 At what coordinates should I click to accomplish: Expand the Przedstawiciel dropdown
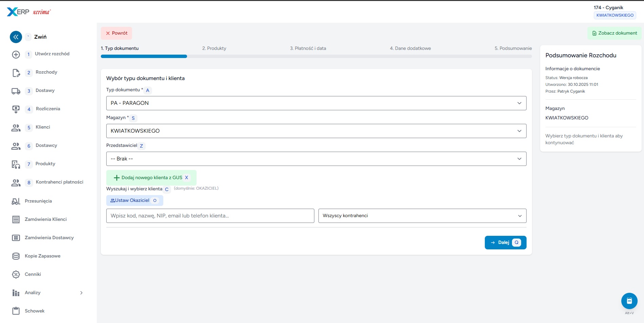(x=316, y=159)
